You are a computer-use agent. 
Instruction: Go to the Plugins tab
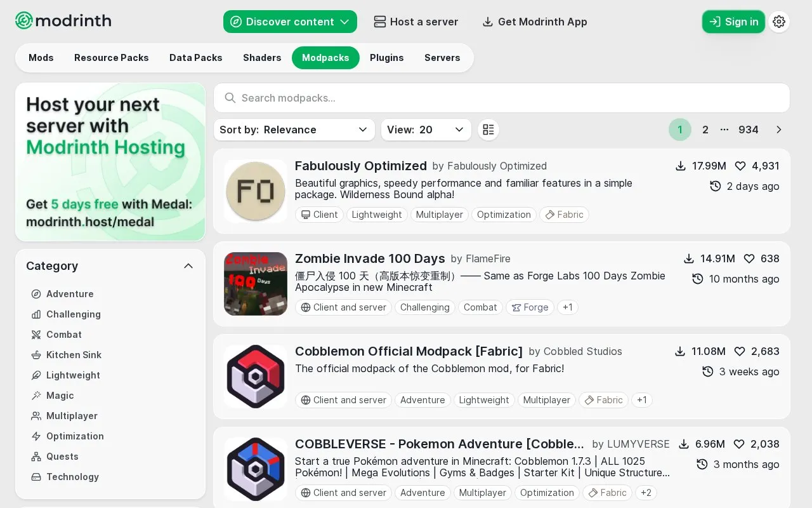pyautogui.click(x=387, y=58)
